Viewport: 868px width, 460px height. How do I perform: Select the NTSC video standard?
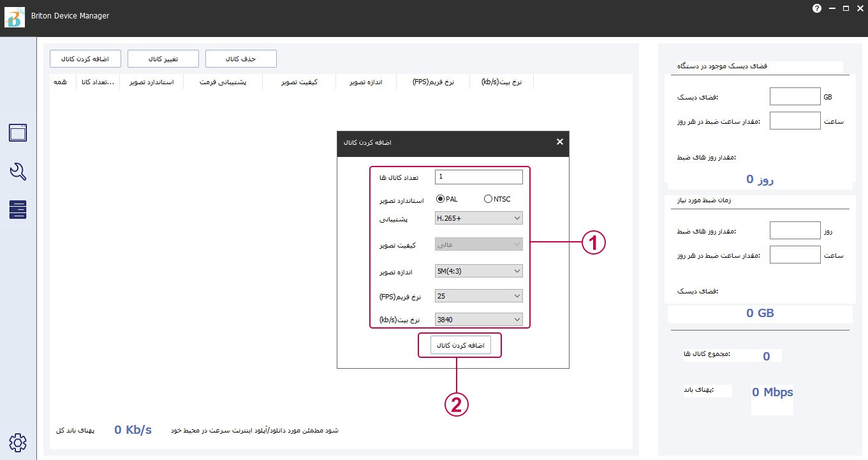(489, 199)
